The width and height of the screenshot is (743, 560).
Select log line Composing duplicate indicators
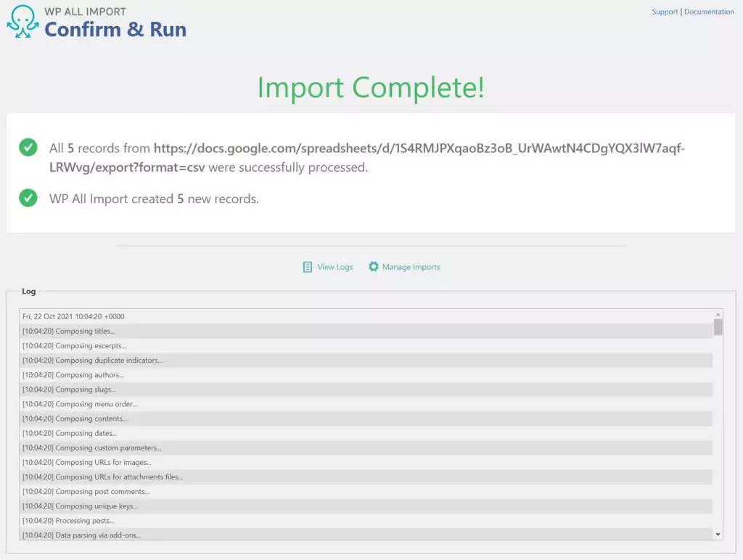[366, 361]
